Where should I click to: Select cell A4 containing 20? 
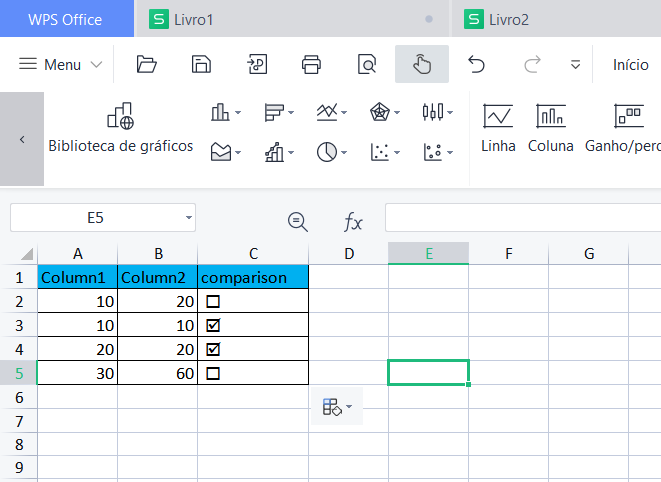point(78,349)
